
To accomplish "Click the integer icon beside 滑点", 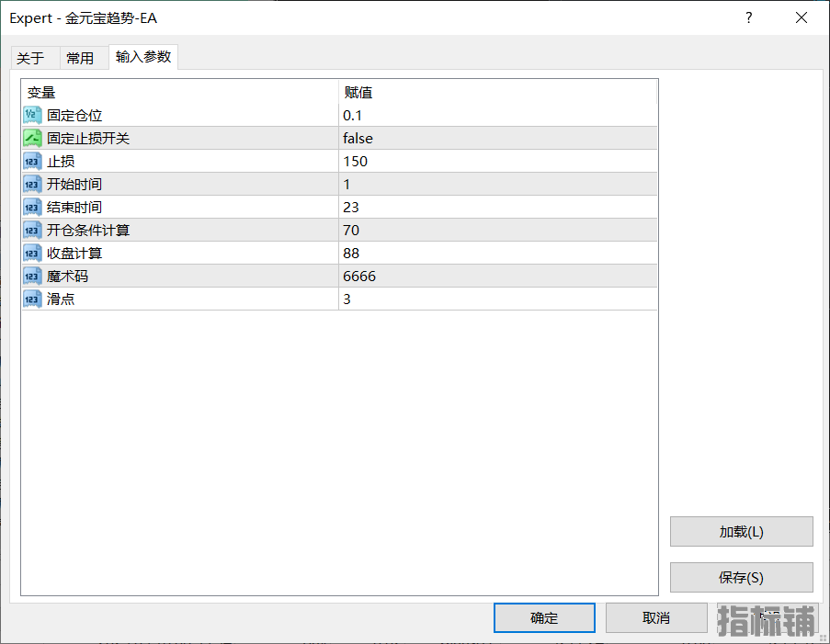I will pos(32,299).
